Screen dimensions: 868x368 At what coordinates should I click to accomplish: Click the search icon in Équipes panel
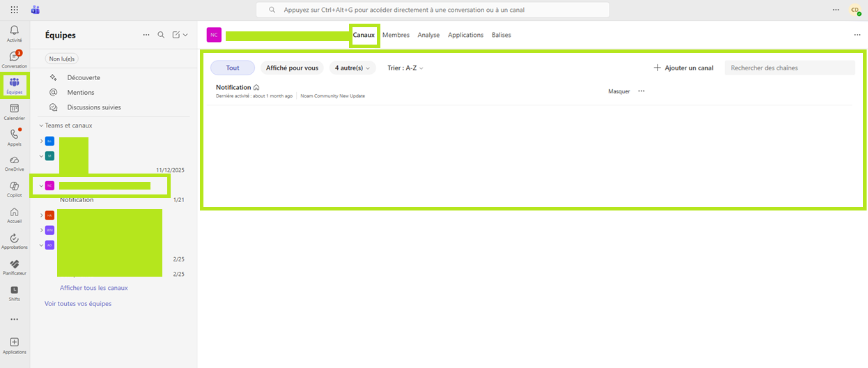[x=161, y=35]
